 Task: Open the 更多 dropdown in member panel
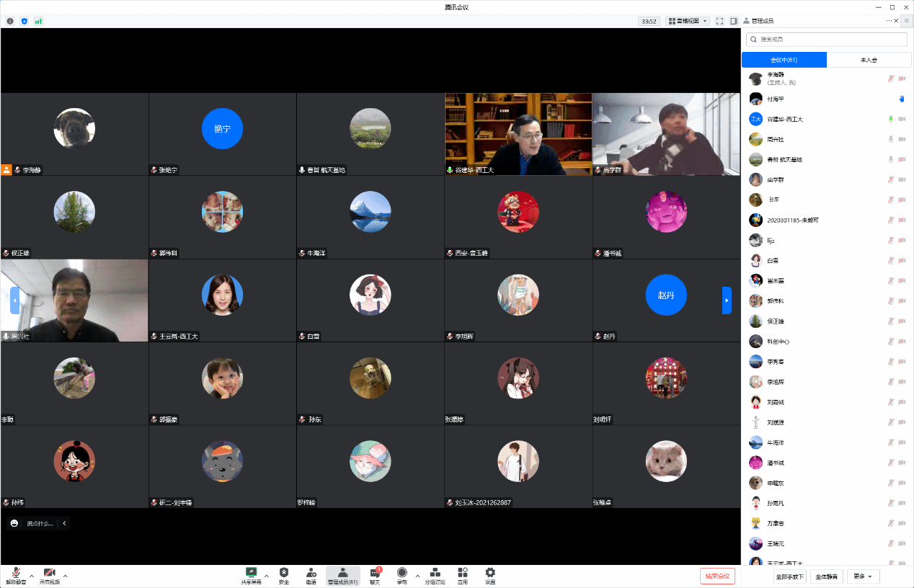pos(863,576)
